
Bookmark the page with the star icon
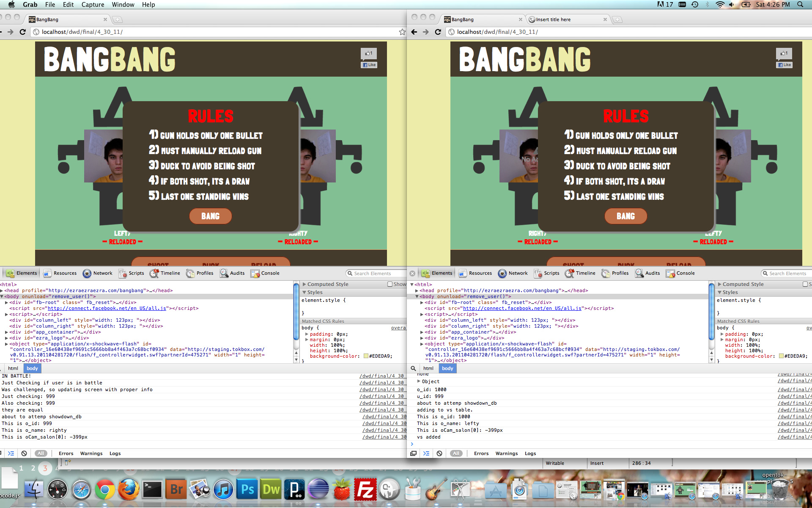pos(402,32)
